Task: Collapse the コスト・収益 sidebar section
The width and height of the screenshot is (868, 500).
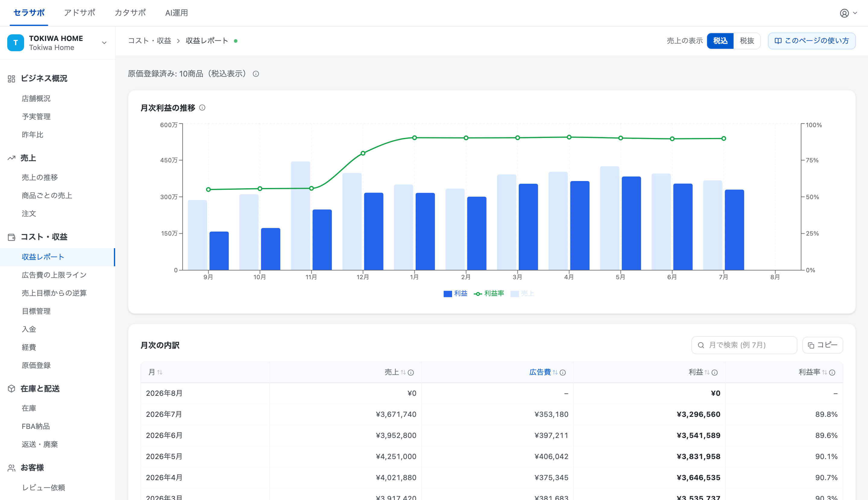Action: click(44, 237)
